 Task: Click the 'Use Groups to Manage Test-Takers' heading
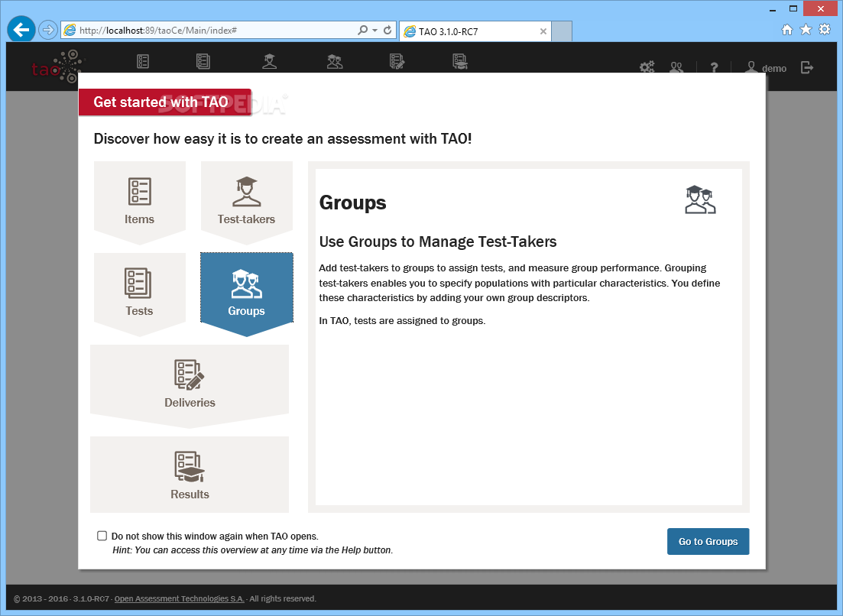[x=438, y=242]
